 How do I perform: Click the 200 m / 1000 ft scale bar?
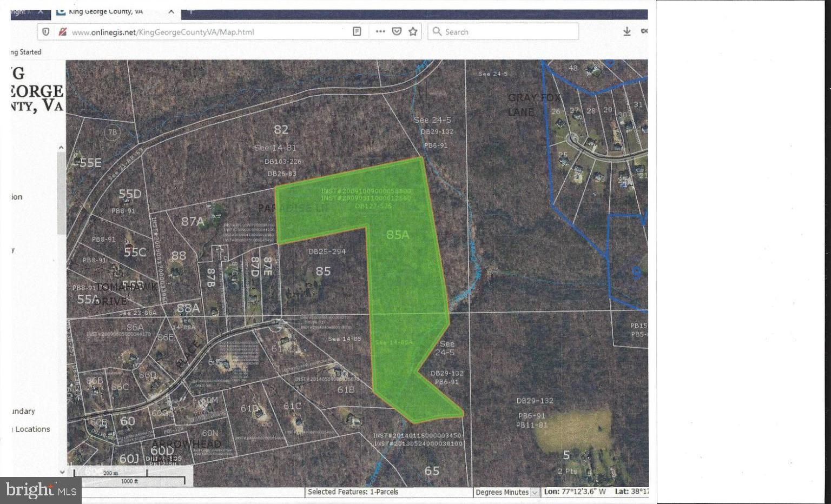pos(130,476)
